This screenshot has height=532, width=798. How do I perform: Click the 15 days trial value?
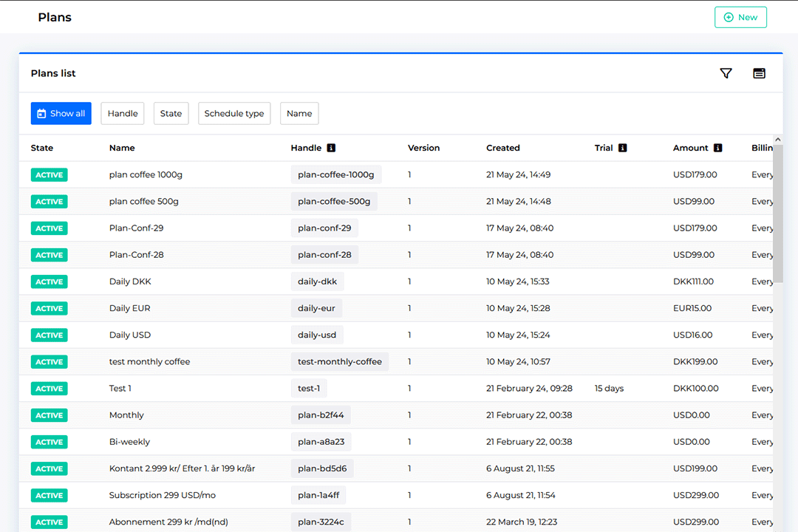pos(609,388)
